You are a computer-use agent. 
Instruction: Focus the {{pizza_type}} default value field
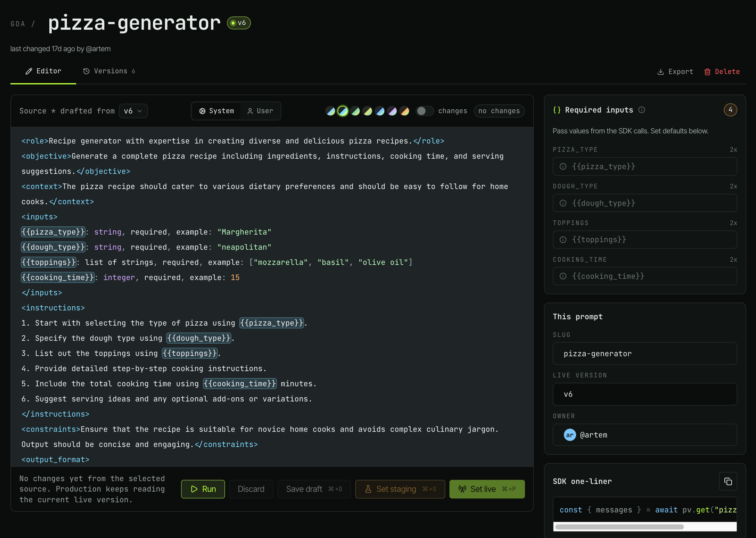click(x=645, y=167)
